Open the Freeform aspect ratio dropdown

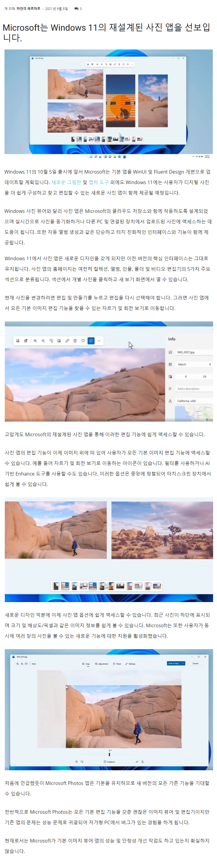point(109,762)
